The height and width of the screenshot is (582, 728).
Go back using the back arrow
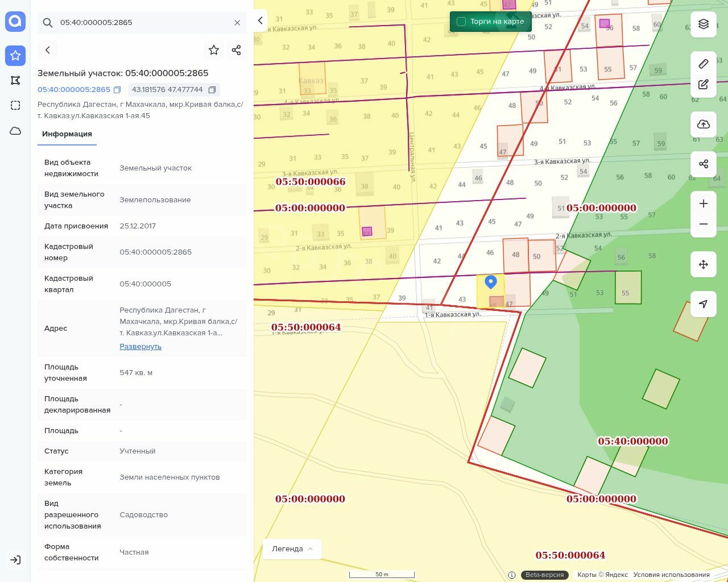pos(48,50)
